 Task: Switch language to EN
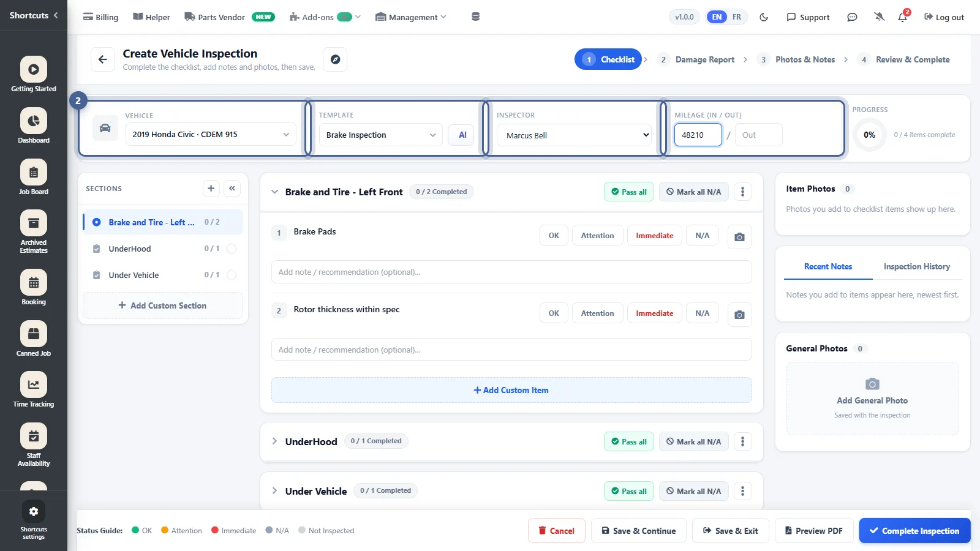point(717,17)
